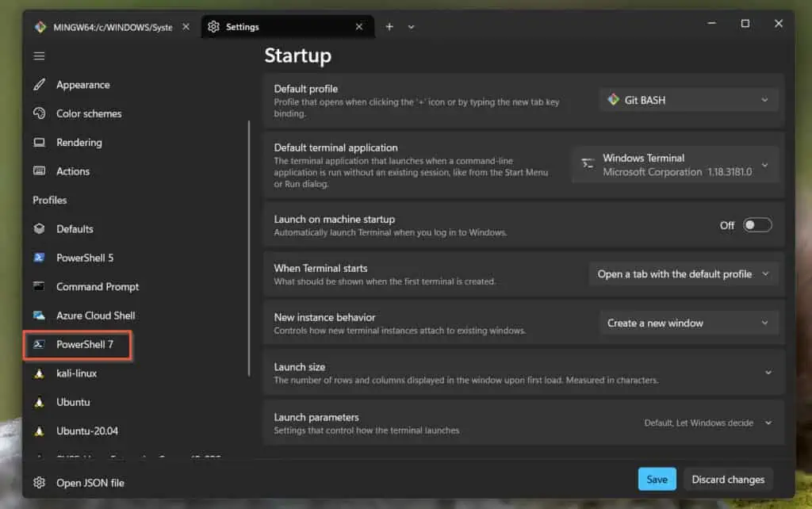This screenshot has height=509, width=812.
Task: Open the Color schemes settings page
Action: tap(89, 113)
